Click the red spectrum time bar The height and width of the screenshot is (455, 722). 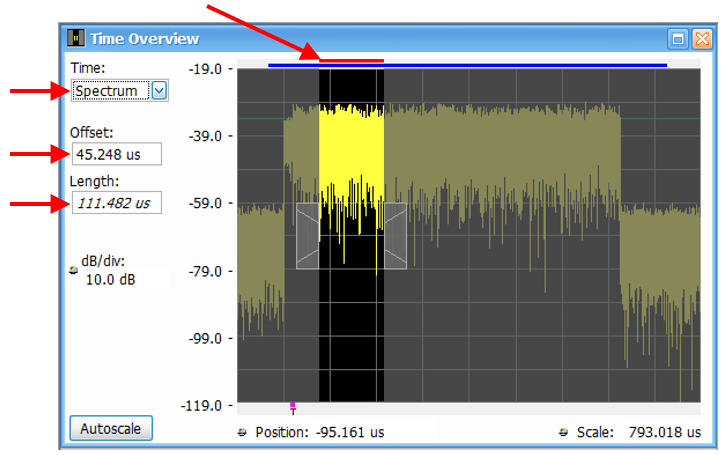(x=351, y=60)
